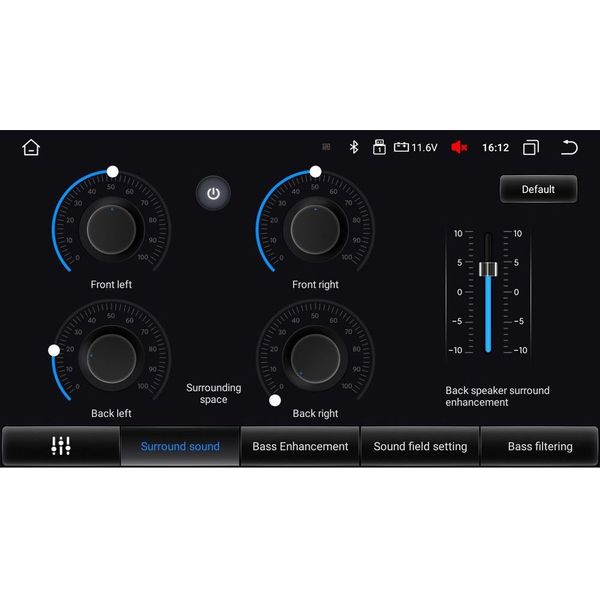Open the Bass filtering tab
600x600 pixels.
tap(540, 446)
